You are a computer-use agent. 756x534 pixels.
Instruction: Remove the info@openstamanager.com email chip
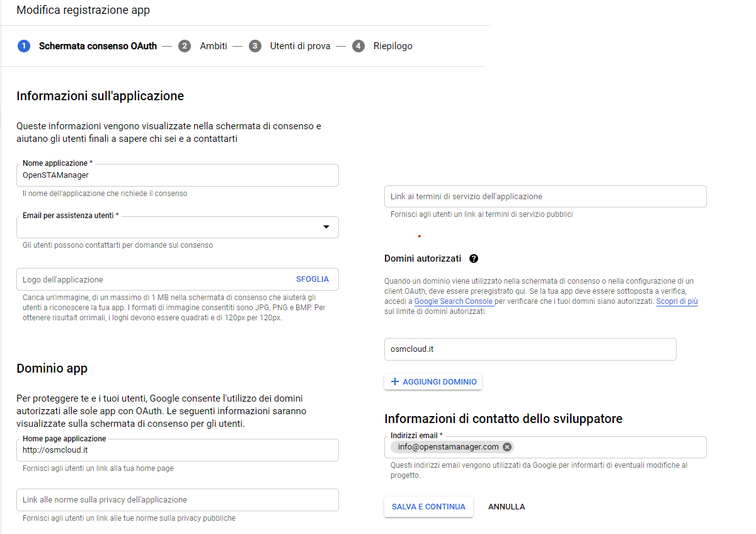click(x=507, y=447)
